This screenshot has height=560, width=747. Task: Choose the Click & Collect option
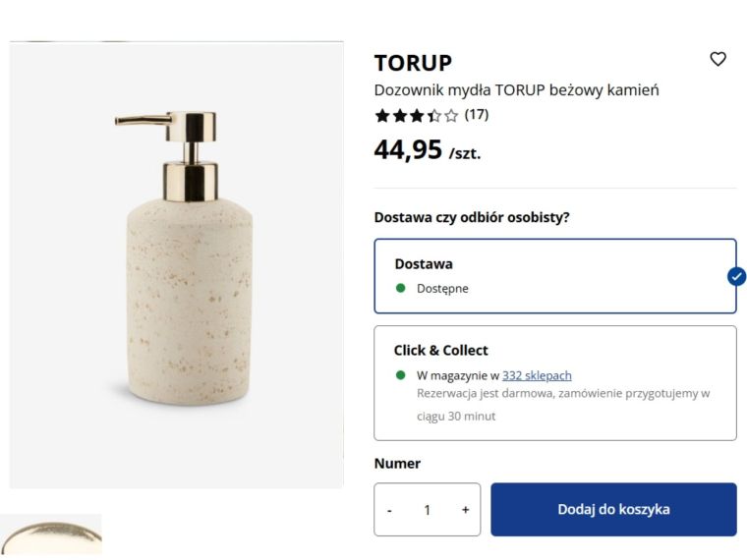[x=554, y=382]
